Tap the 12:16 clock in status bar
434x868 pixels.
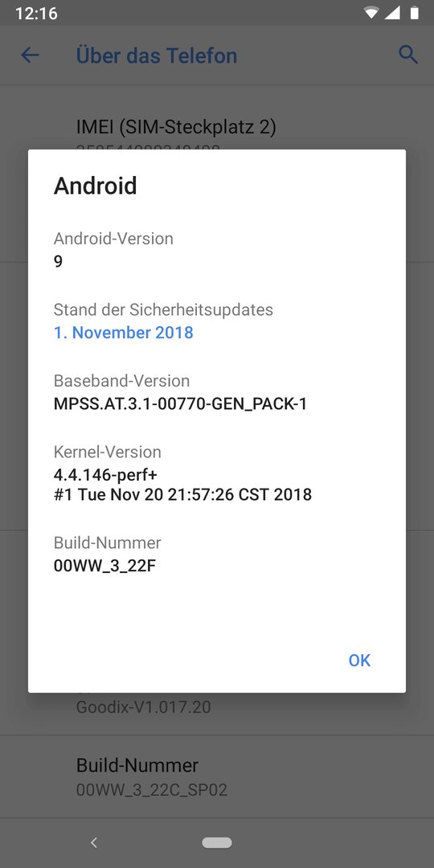(x=36, y=14)
